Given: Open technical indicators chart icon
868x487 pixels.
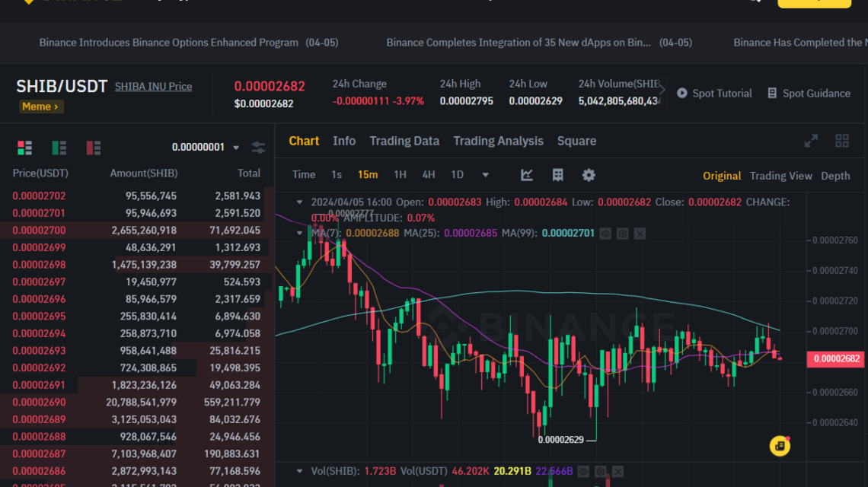Looking at the screenshot, I should 527,175.
